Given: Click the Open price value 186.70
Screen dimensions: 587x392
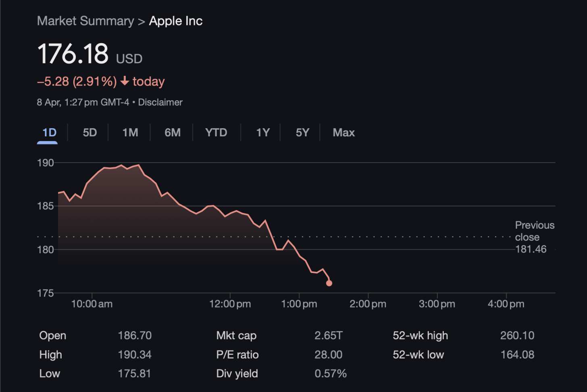Looking at the screenshot, I should (x=135, y=335).
